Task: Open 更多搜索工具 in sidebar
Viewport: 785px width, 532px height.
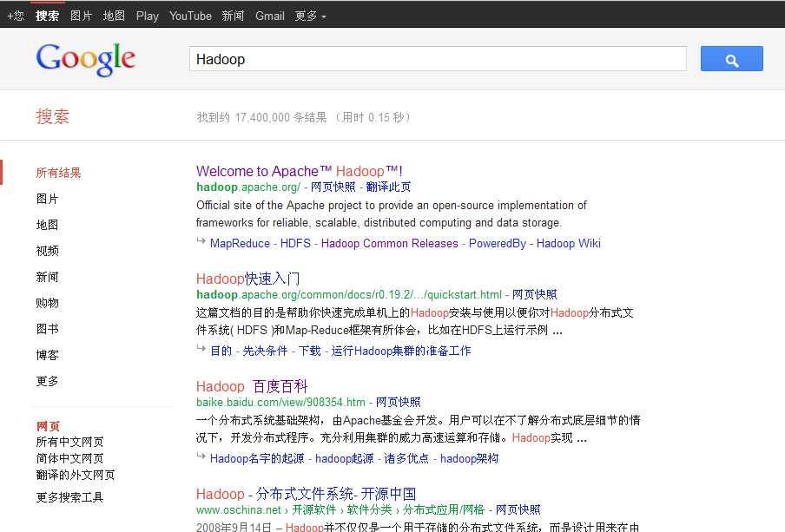Action: (x=69, y=497)
